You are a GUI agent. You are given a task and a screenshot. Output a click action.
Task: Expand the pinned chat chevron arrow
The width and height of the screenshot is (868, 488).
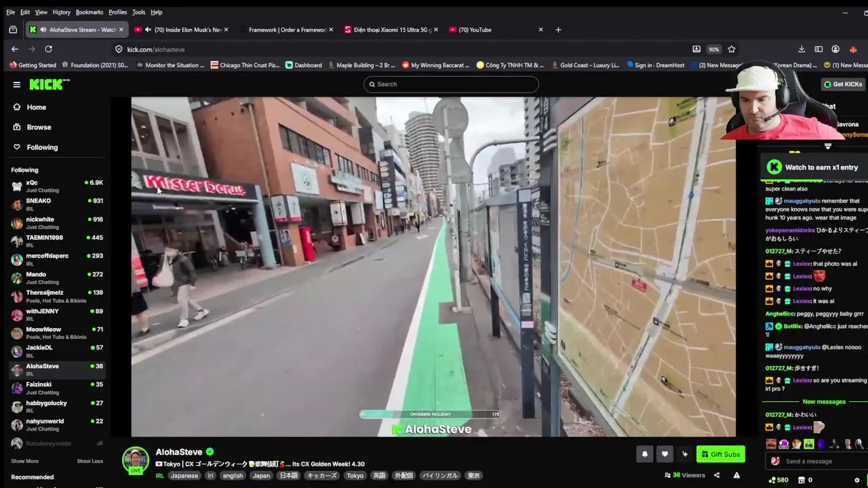[828, 146]
